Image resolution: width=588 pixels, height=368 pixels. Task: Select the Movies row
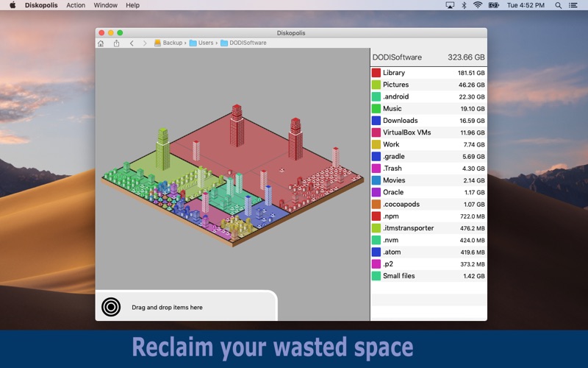click(429, 180)
